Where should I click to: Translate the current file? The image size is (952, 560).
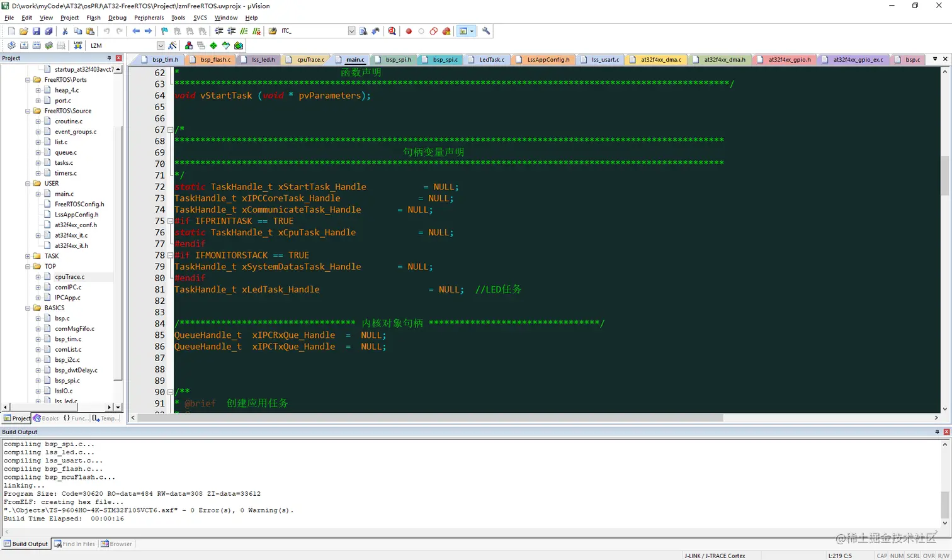click(11, 45)
